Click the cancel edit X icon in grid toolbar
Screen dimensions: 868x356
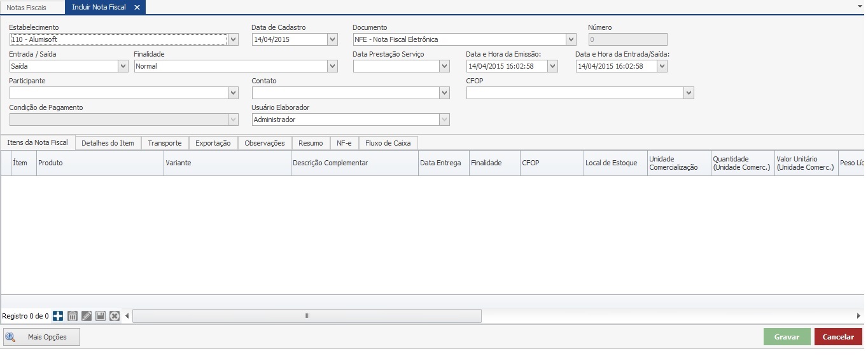[x=115, y=316]
